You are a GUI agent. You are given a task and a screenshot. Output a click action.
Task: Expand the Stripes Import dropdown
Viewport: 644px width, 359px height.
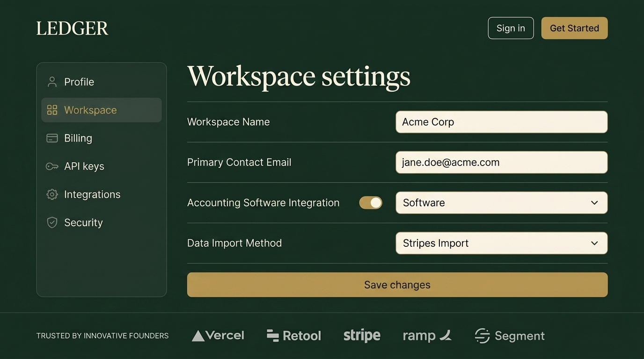coord(501,243)
